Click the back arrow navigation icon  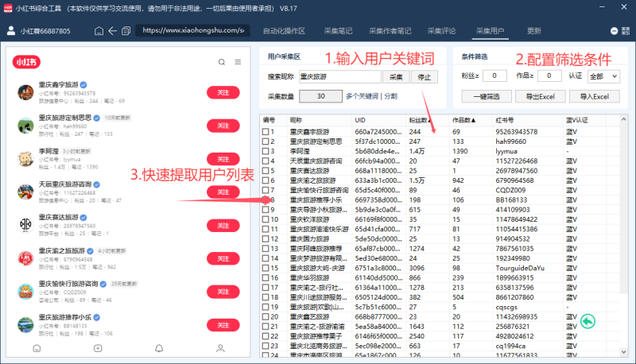[x=112, y=31]
